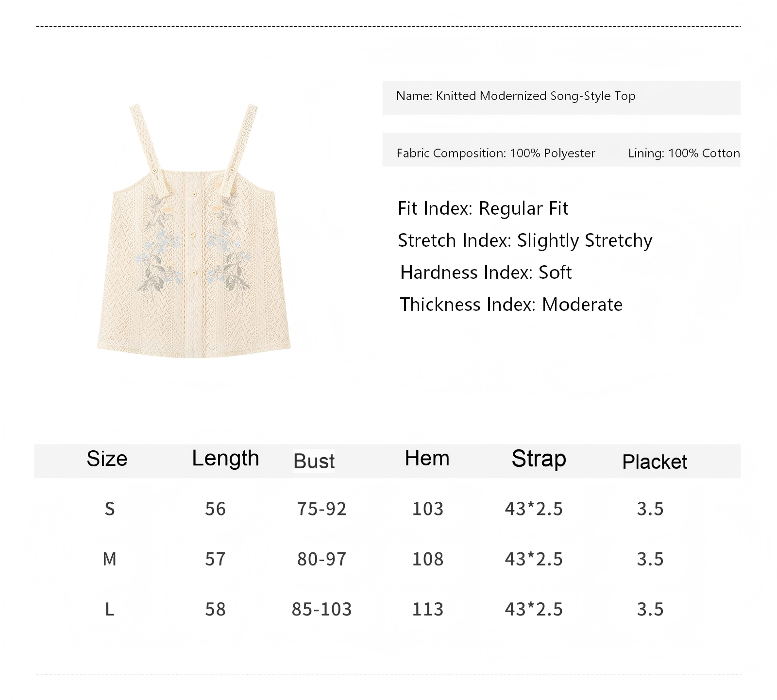Select the M size row label
The height and width of the screenshot is (700, 777).
tap(110, 559)
